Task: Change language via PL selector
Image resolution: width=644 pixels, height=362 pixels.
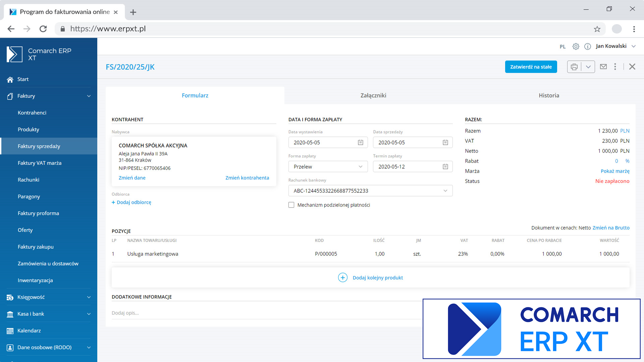Action: pos(562,47)
